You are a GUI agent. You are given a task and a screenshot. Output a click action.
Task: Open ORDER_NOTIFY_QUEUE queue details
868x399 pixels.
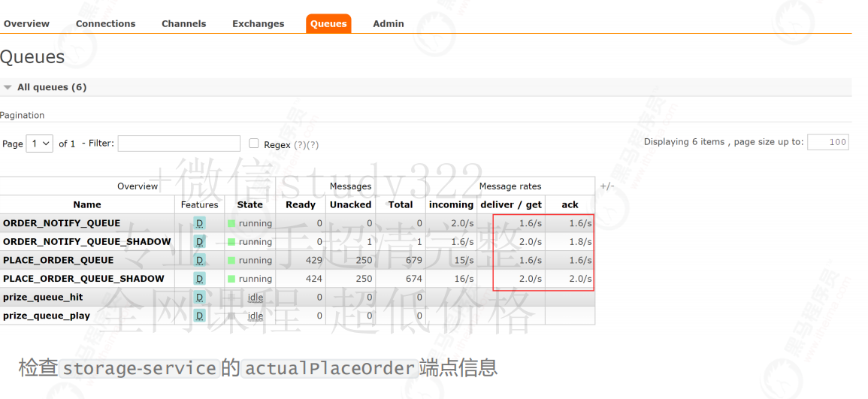pyautogui.click(x=62, y=224)
